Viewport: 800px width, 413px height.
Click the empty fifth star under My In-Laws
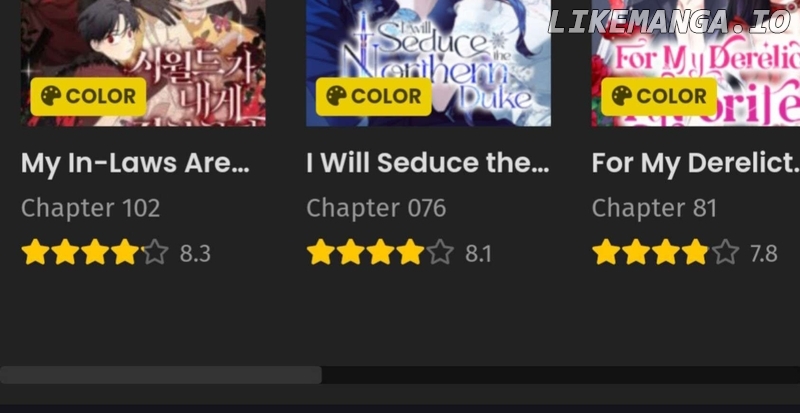click(155, 253)
